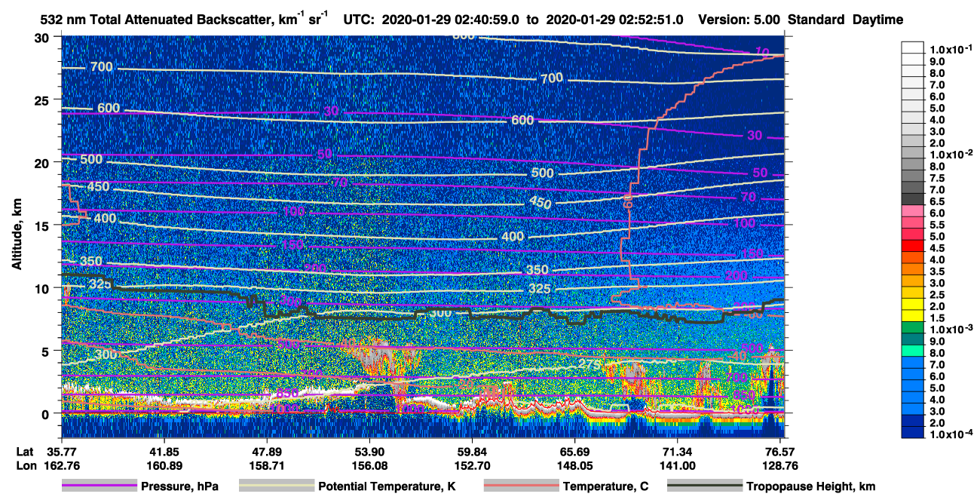Click the latitude value '76.57'
This screenshot has width=980, height=503.
781,452
